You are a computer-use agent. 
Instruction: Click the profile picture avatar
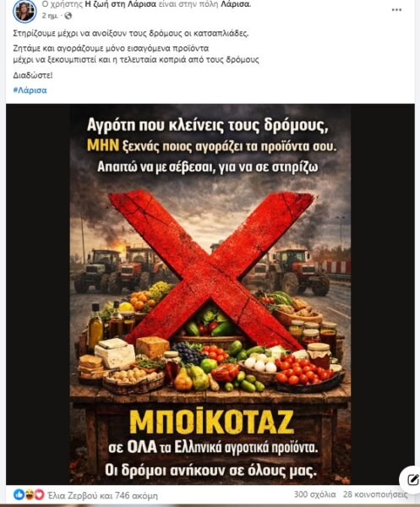tap(25, 11)
